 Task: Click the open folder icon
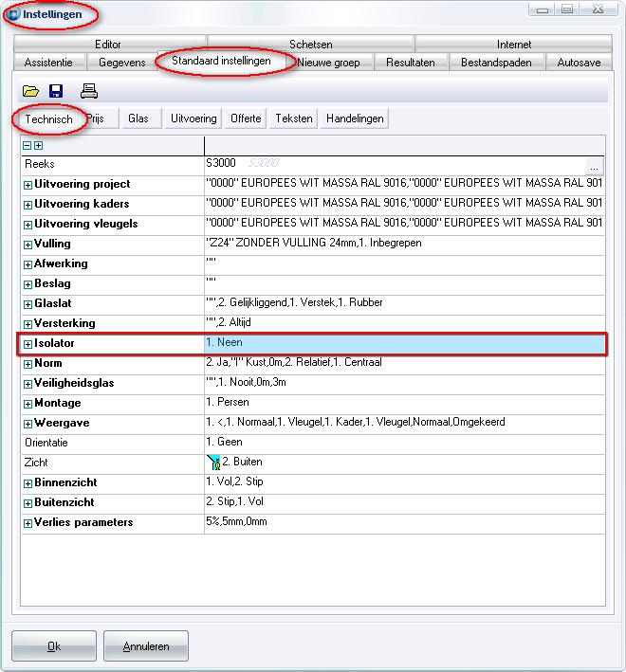tap(30, 91)
